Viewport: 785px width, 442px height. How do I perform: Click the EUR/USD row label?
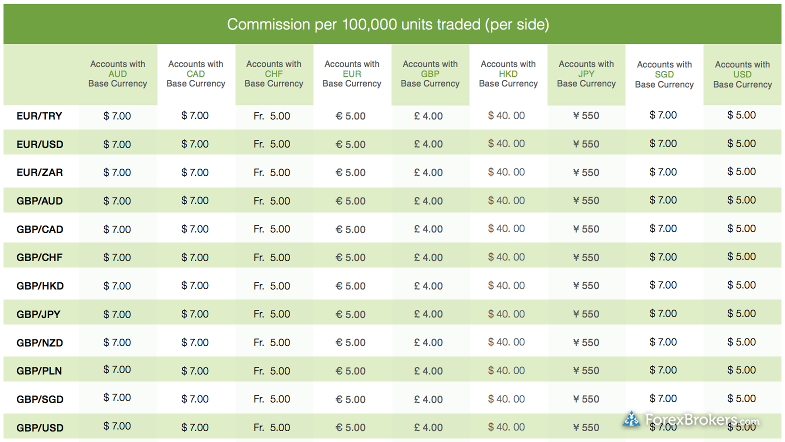(40, 145)
